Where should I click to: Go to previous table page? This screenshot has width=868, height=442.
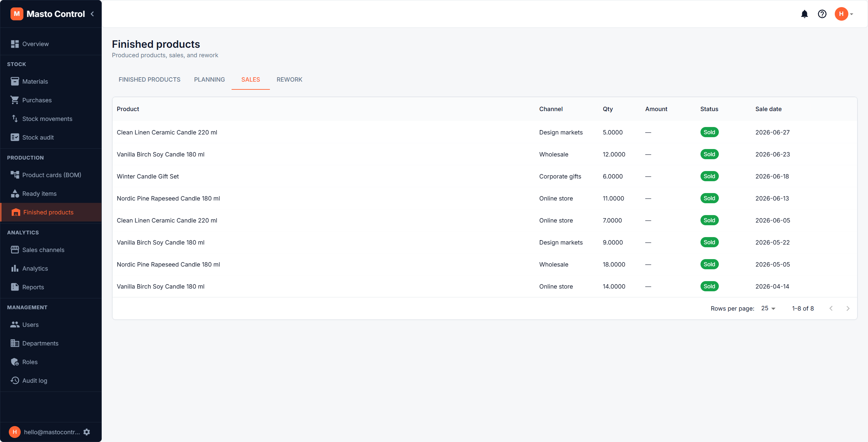click(x=831, y=308)
